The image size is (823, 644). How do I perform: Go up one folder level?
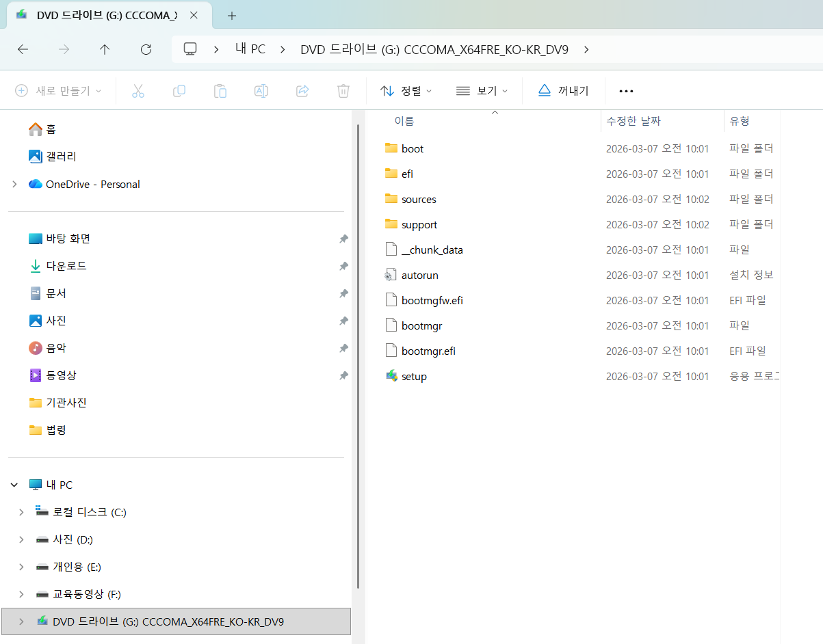tap(105, 49)
